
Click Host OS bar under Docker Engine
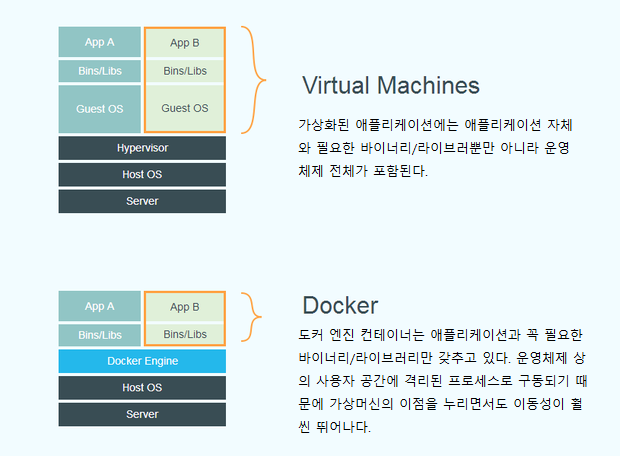click(142, 388)
